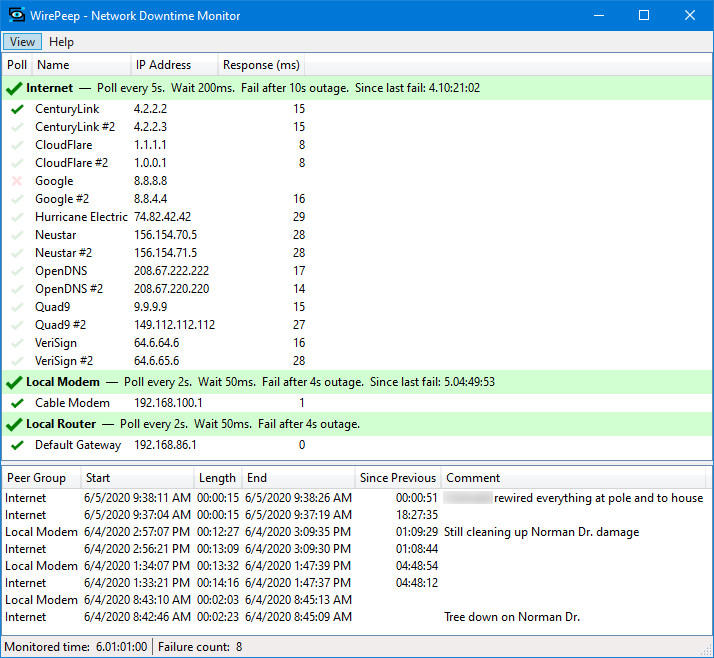The image size is (714, 658).
Task: Click the Quad9 9.9.9.9 poll checkmark
Action: [17, 307]
